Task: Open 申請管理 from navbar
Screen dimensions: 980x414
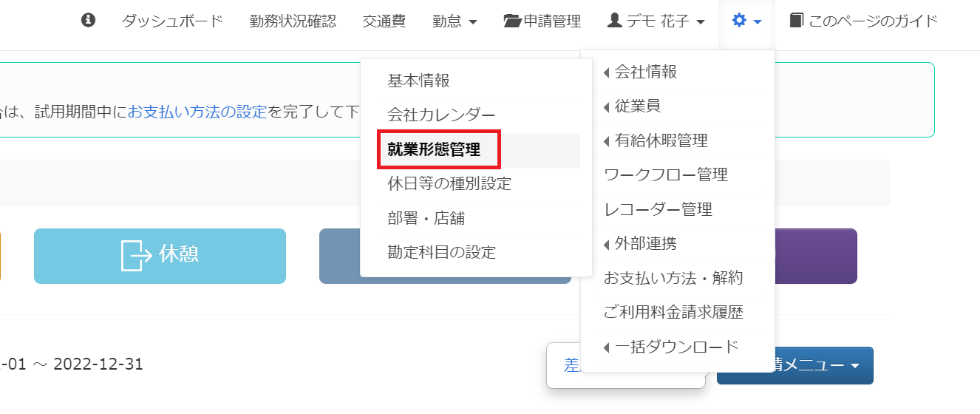Action: (542, 21)
